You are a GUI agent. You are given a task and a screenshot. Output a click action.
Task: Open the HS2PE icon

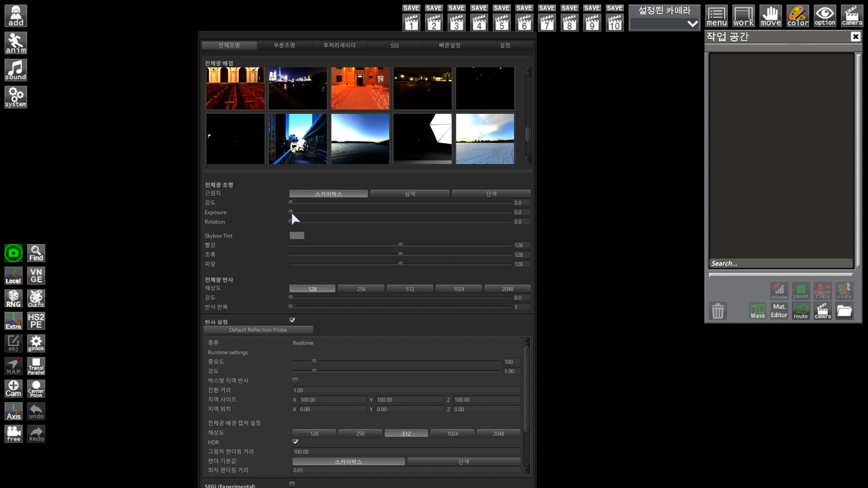36,321
